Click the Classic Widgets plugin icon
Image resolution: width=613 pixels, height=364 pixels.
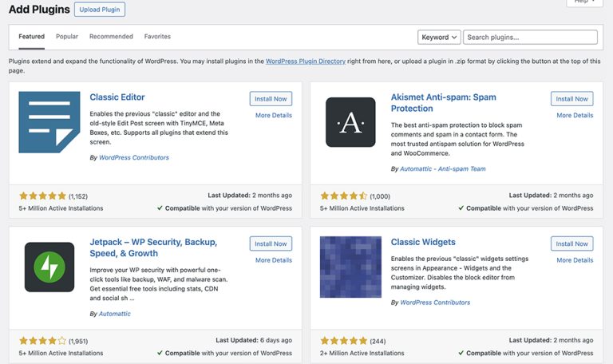pyautogui.click(x=350, y=267)
